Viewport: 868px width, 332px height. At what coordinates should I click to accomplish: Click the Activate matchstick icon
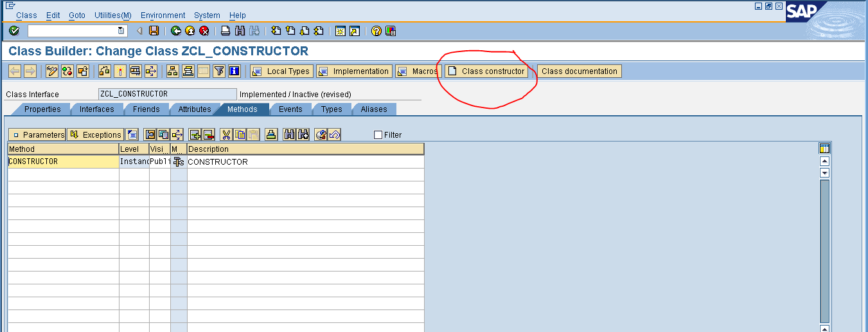point(120,71)
